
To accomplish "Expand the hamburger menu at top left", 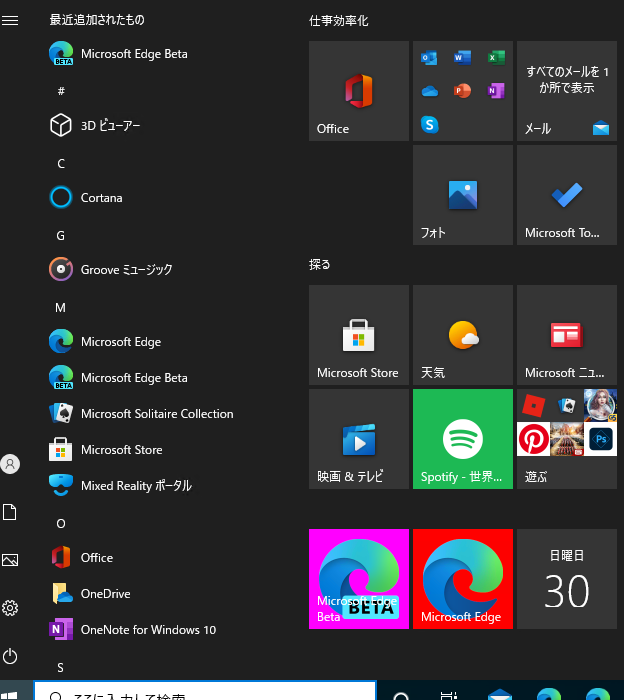I will pyautogui.click(x=10, y=20).
